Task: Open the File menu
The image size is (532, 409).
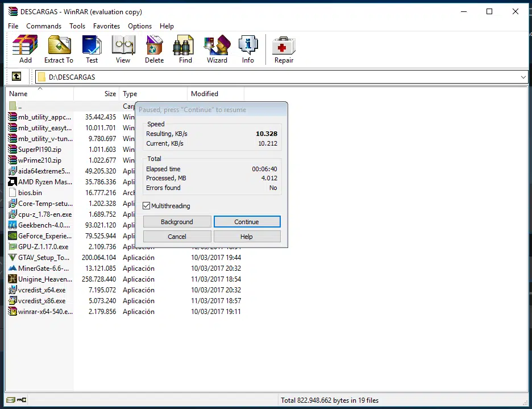Action: [x=13, y=26]
